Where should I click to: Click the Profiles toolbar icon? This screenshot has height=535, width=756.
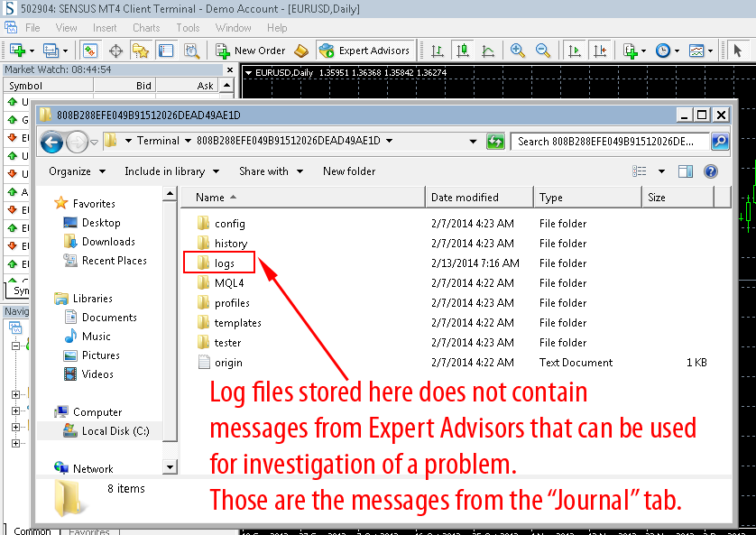(x=51, y=51)
